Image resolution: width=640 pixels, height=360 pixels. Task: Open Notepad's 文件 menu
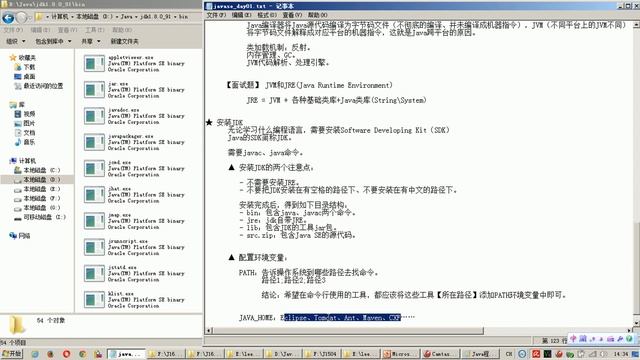coord(216,15)
